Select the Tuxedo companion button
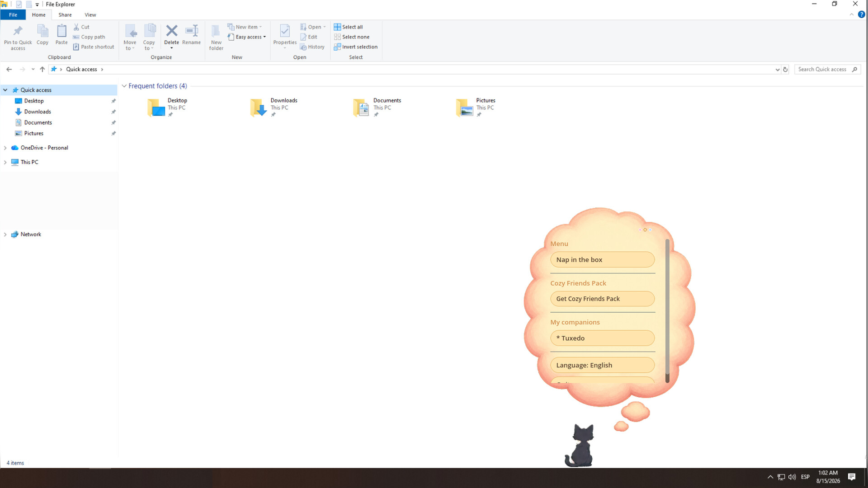868x488 pixels. (x=603, y=338)
